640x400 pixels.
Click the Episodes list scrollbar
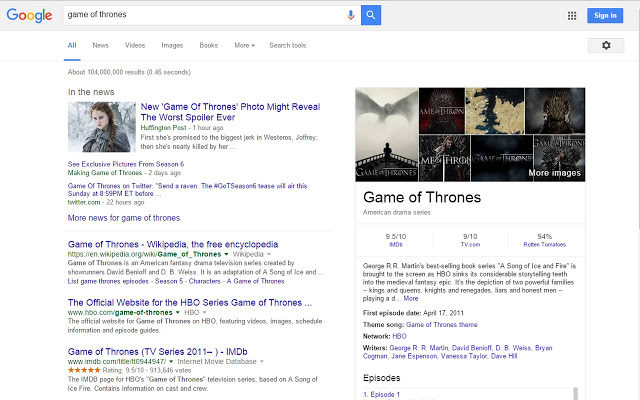576,393
